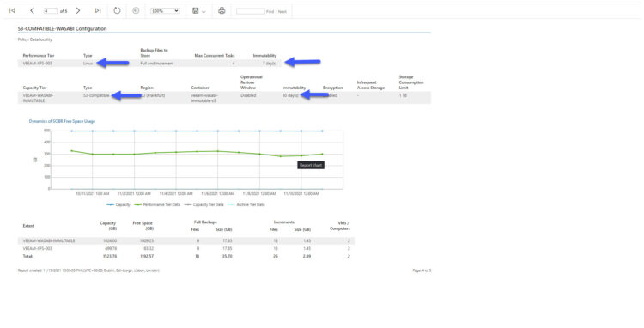Go to the previous report page
Viewport: 644px width, 328px height.
pyautogui.click(x=32, y=10)
